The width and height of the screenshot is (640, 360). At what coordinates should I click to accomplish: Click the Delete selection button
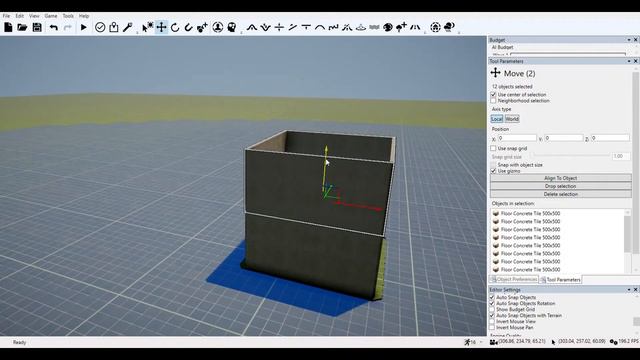pos(561,194)
